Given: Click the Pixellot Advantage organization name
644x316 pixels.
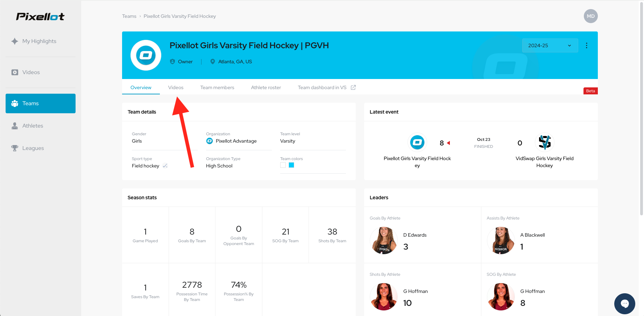Looking at the screenshot, I should (236, 141).
